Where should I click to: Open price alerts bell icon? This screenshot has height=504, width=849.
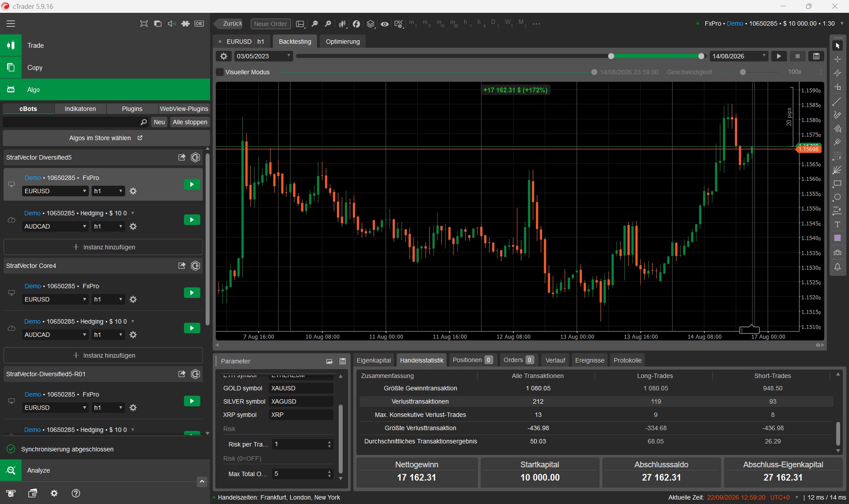838,267
